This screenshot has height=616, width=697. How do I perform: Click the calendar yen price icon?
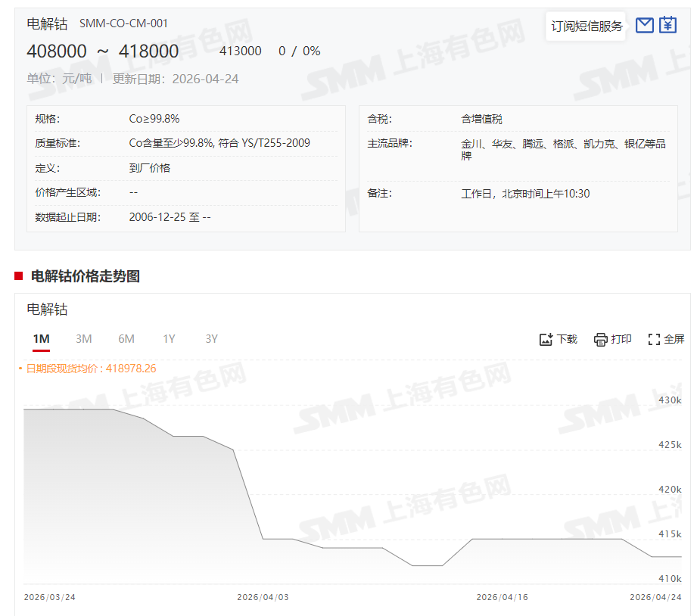[x=667, y=26]
